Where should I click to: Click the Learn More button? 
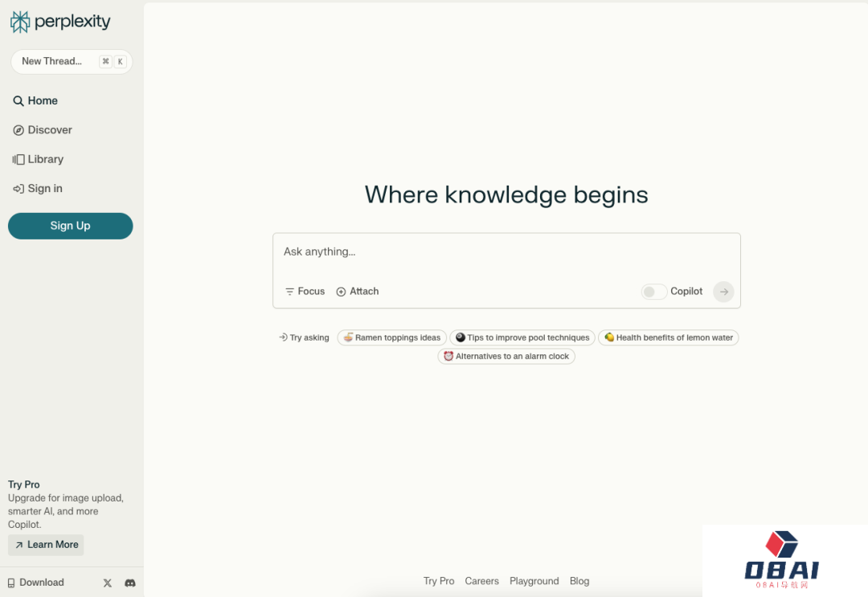click(46, 545)
